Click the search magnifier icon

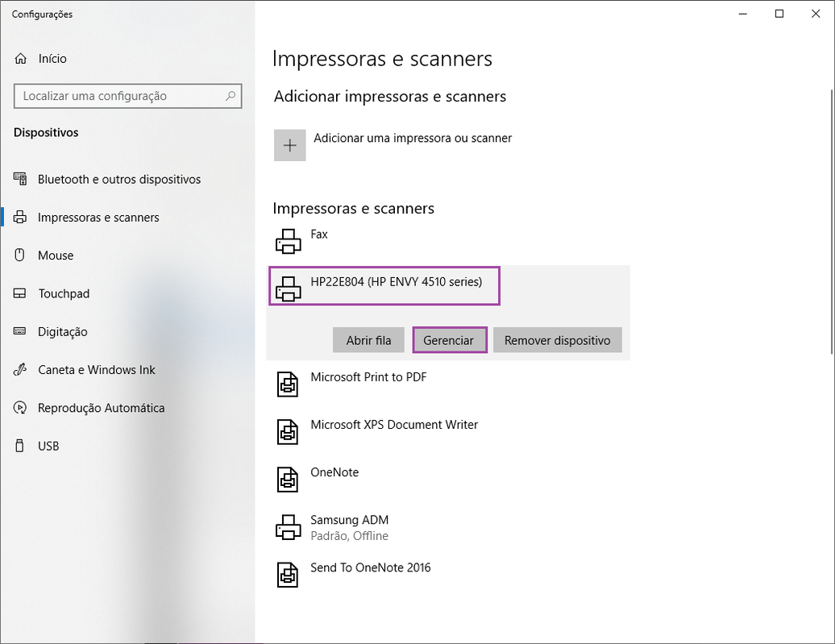(x=230, y=96)
